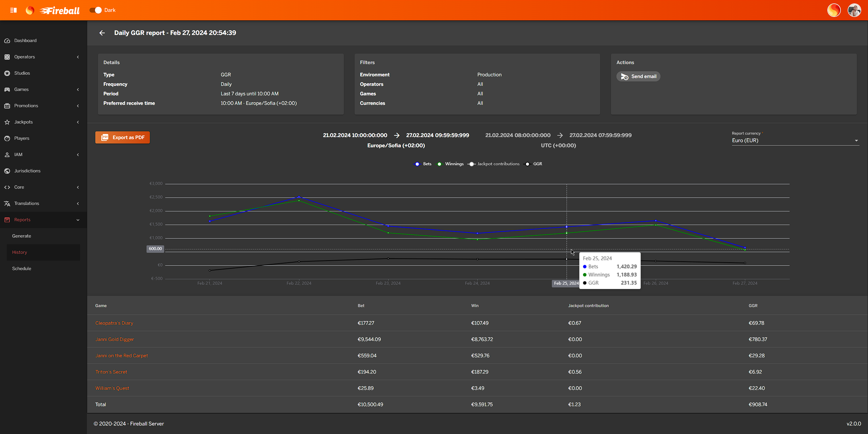Toggle the Dark mode switch

[96, 10]
